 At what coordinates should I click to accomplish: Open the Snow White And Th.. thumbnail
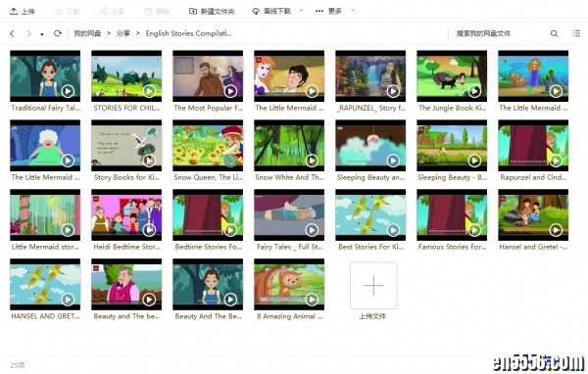pos(289,146)
